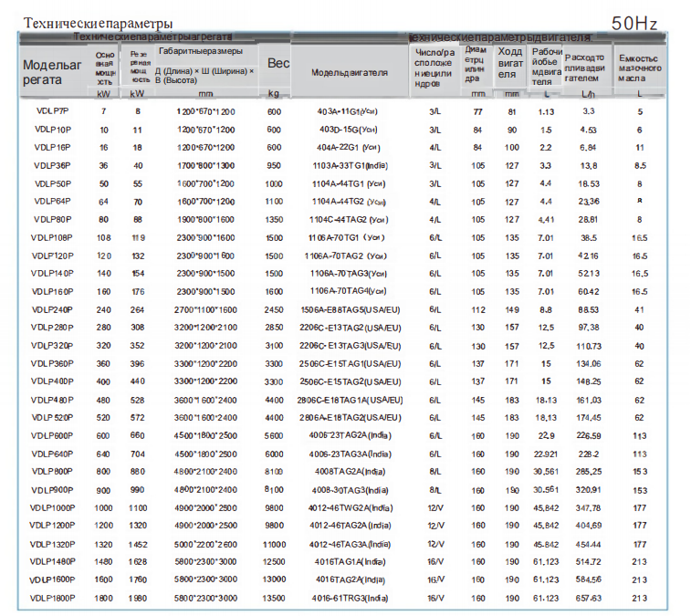The height and width of the screenshot is (616, 691).
Task: Click the model name VDLP480P
Action: tap(52, 400)
